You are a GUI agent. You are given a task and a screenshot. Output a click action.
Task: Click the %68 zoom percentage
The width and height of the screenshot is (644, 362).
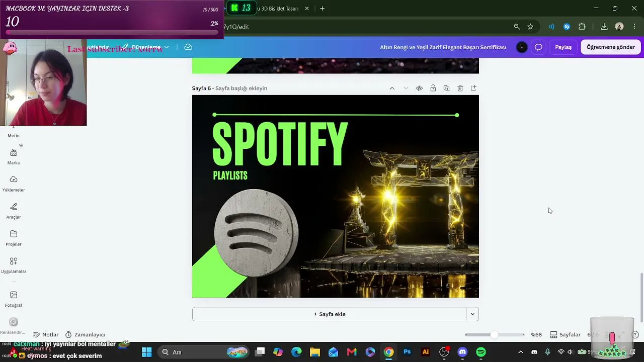pos(536,335)
